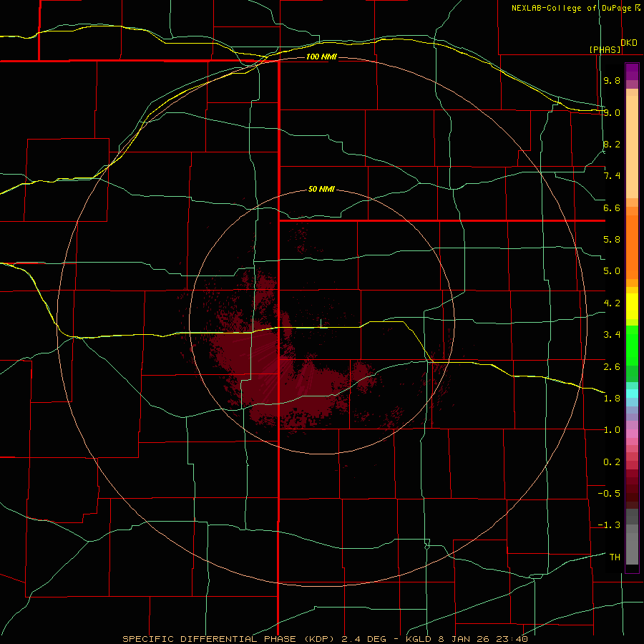Click the 23:40 timestamp
The height and width of the screenshot is (644, 644).
[x=512, y=639]
